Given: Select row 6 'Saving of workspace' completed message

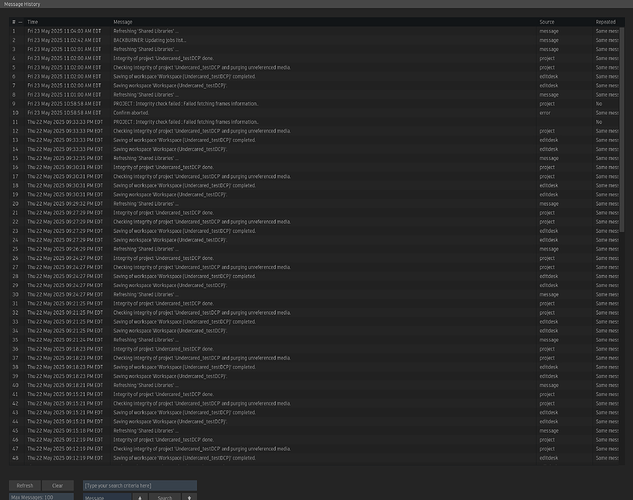Looking at the screenshot, I should [x=184, y=76].
